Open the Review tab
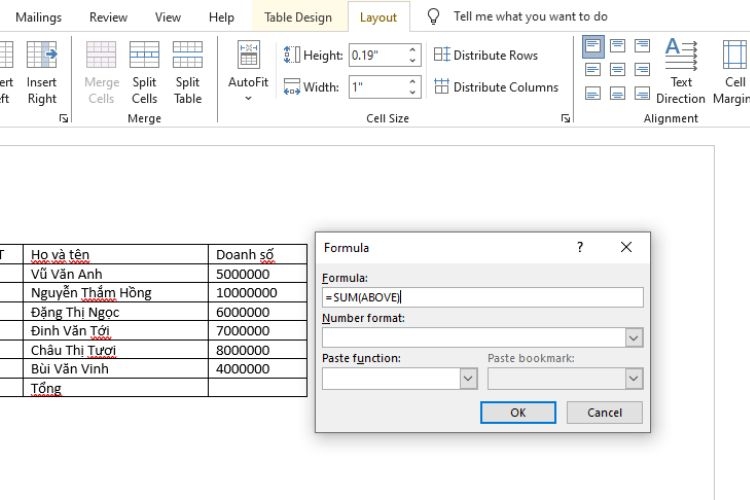The height and width of the screenshot is (500, 750). [108, 17]
